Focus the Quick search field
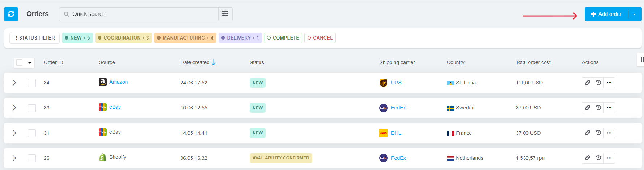644x170 pixels. (139, 14)
